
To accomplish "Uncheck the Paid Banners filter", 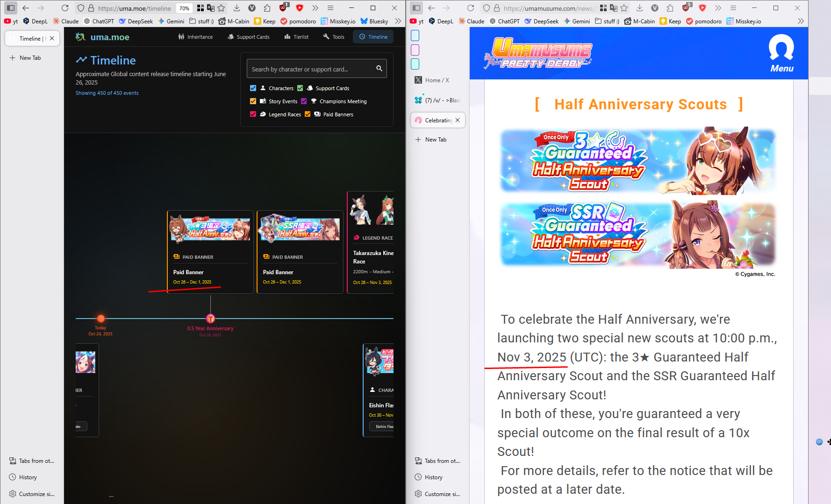I will click(308, 114).
